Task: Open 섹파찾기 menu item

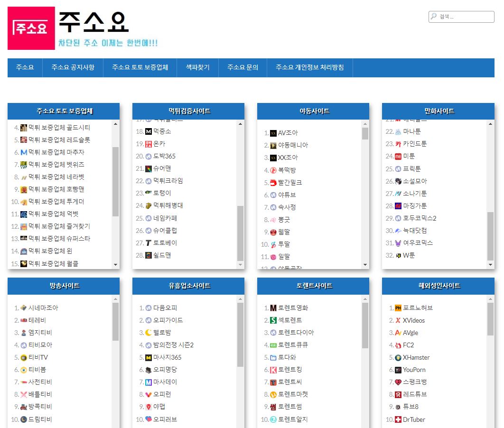Action: click(x=198, y=67)
